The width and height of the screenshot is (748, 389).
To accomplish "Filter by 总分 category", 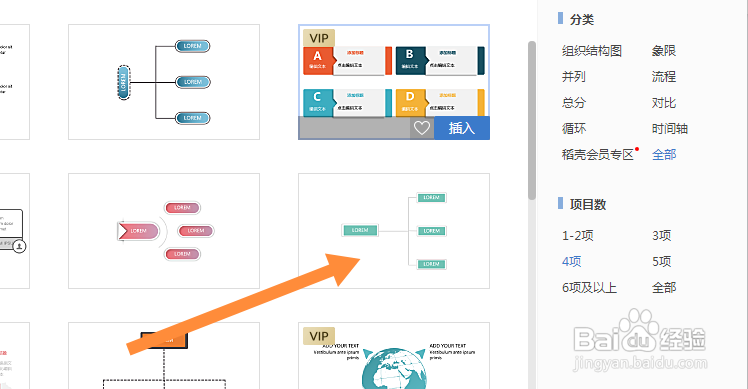I will [573, 103].
